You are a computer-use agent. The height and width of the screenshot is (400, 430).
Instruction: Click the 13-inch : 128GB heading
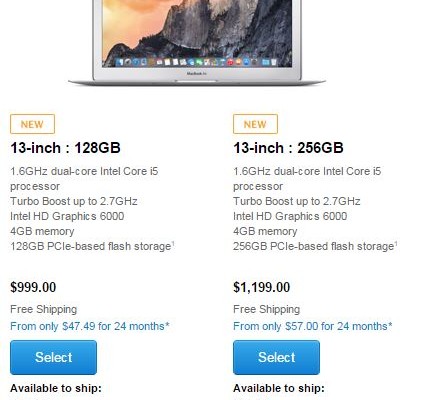coord(65,148)
